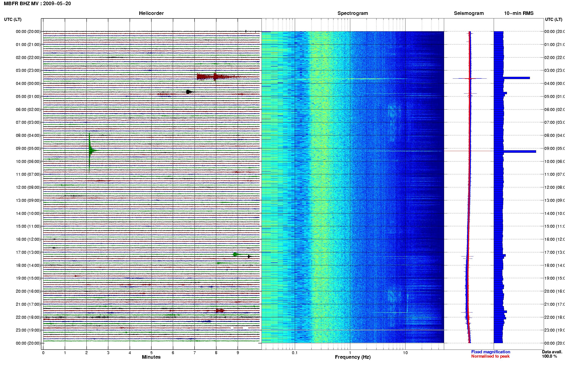Click the '10' tick on the frequency axis
The image size is (588, 368).
click(405, 353)
